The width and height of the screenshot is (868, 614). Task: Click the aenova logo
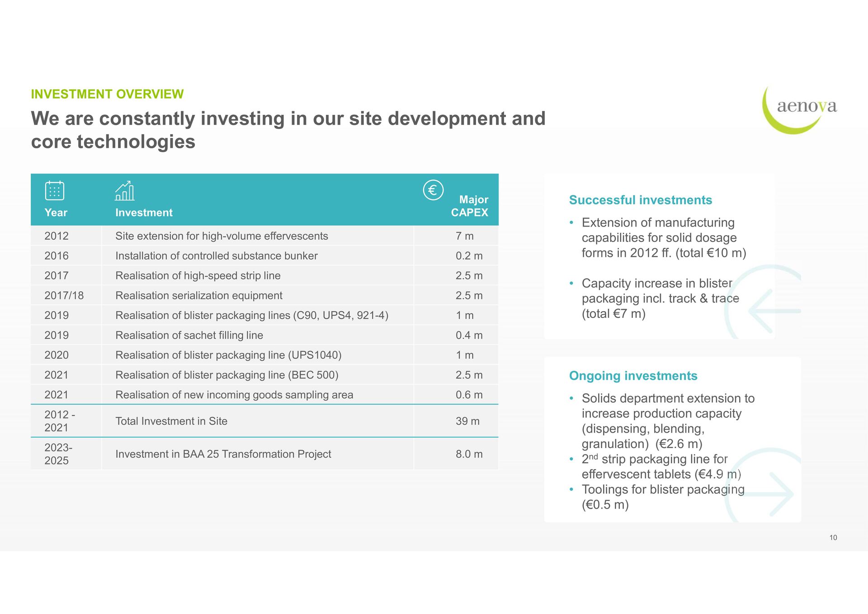pyautogui.click(x=799, y=110)
